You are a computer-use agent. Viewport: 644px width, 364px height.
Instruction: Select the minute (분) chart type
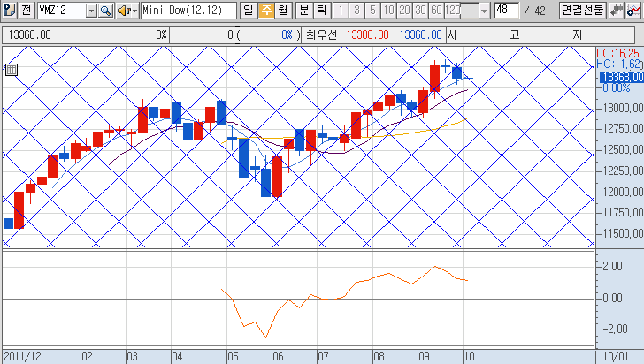[303, 11]
